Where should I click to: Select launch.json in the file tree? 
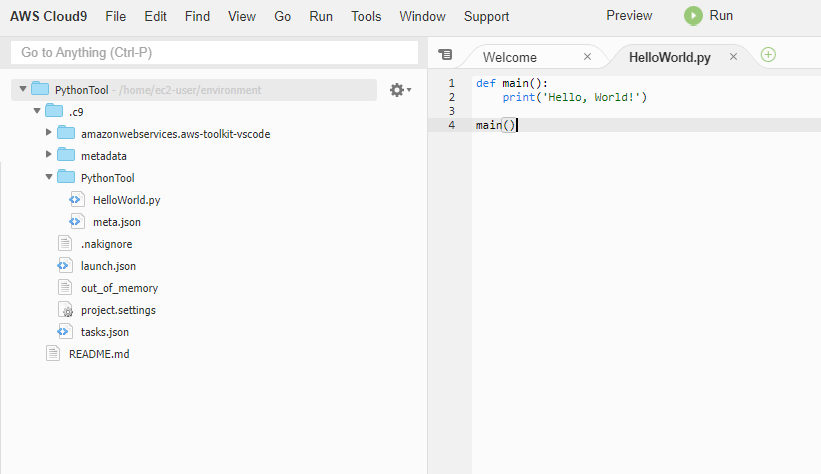[108, 266]
